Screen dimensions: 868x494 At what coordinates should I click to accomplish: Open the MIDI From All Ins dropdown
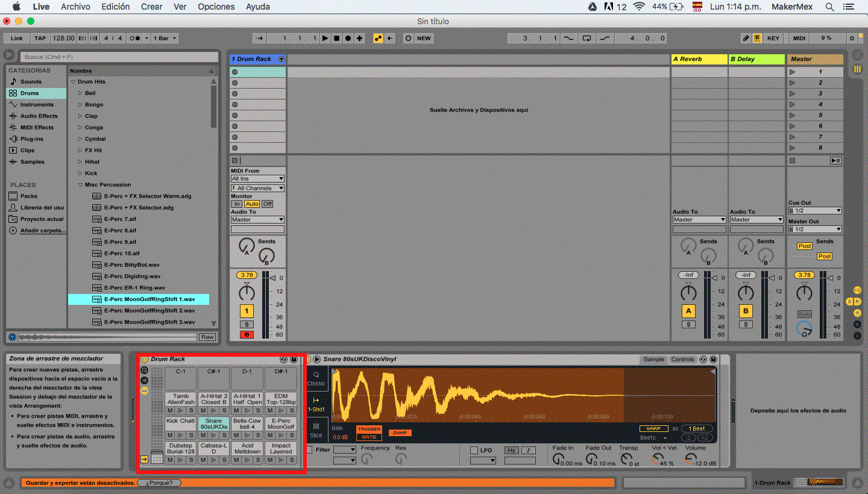point(257,179)
